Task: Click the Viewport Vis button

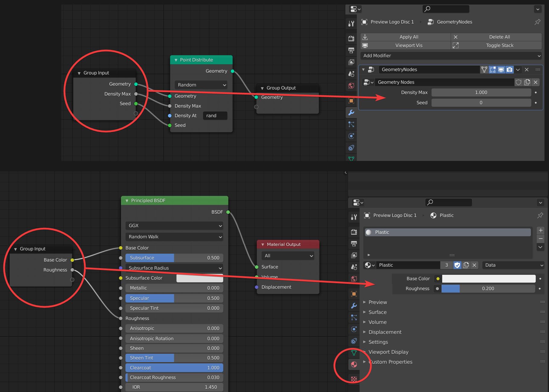Action: point(405,45)
